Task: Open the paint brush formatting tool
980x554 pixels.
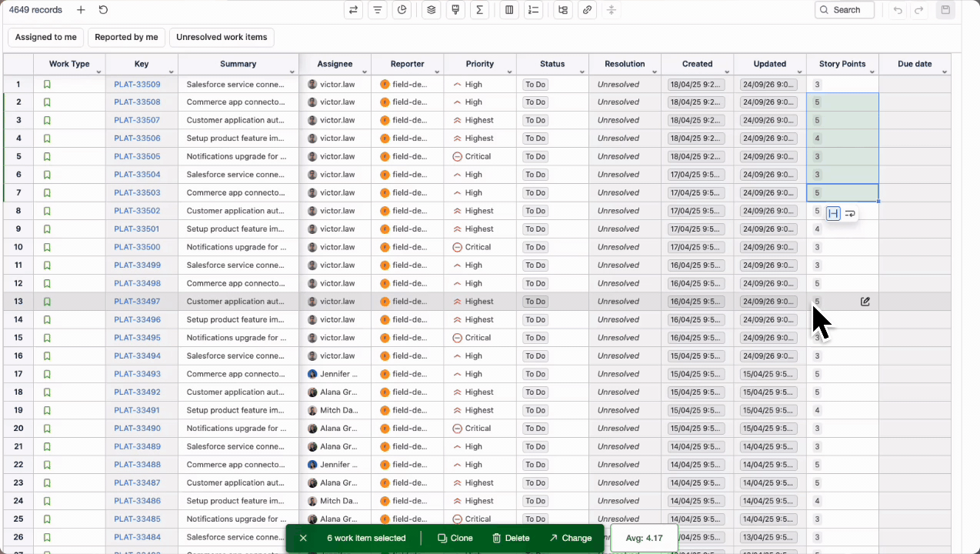Action: pyautogui.click(x=455, y=10)
